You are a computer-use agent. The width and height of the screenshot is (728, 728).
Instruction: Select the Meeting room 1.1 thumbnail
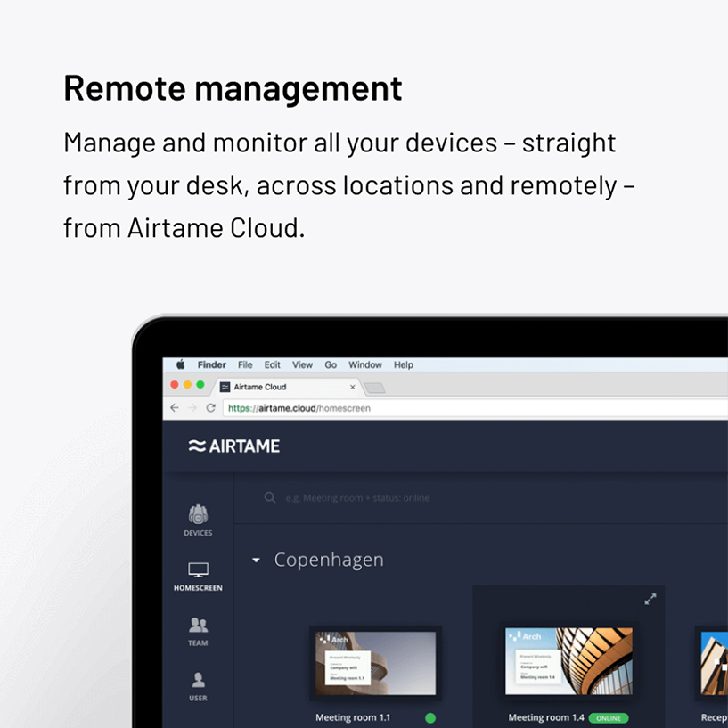click(375, 663)
